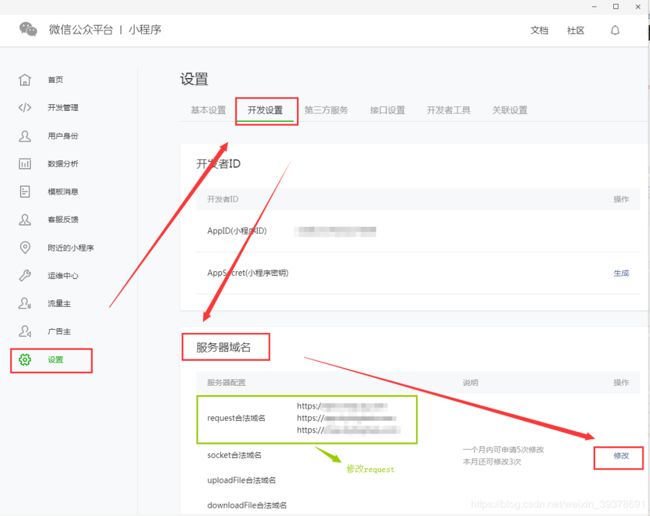The height and width of the screenshot is (516, 650).
Task: Maximize the window
Action: (x=616, y=7)
